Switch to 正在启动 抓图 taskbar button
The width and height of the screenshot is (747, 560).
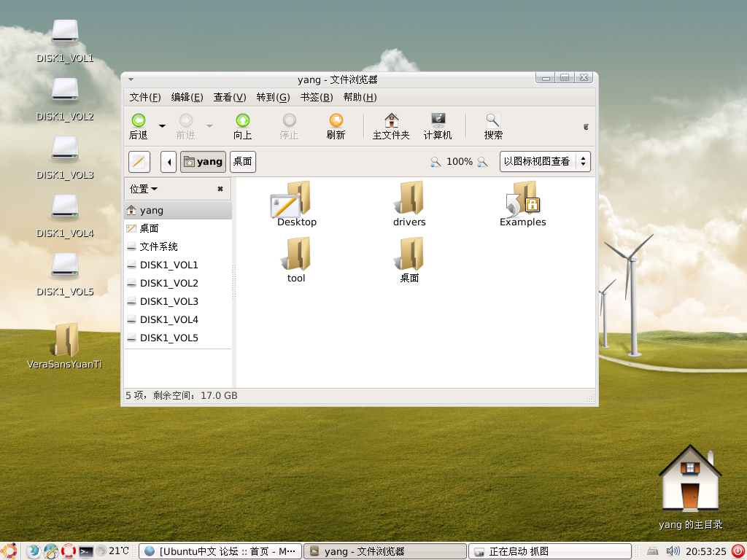550,551
